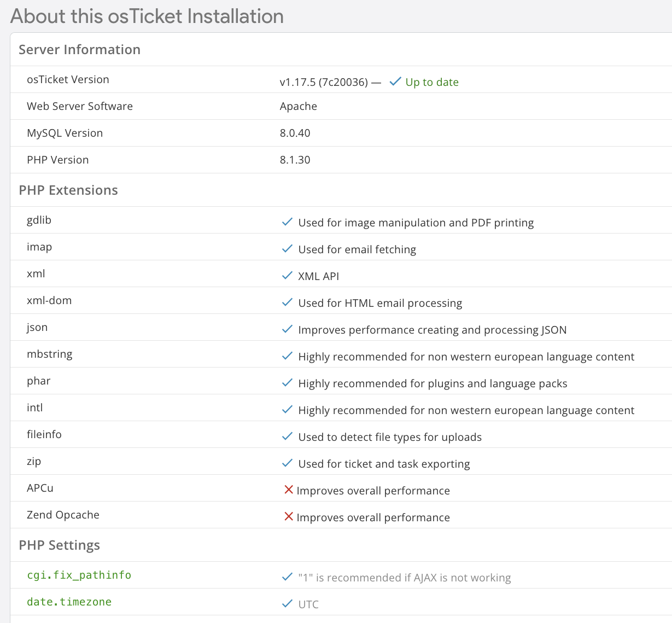Click the red X icon for APCu
The width and height of the screenshot is (672, 623).
click(289, 490)
